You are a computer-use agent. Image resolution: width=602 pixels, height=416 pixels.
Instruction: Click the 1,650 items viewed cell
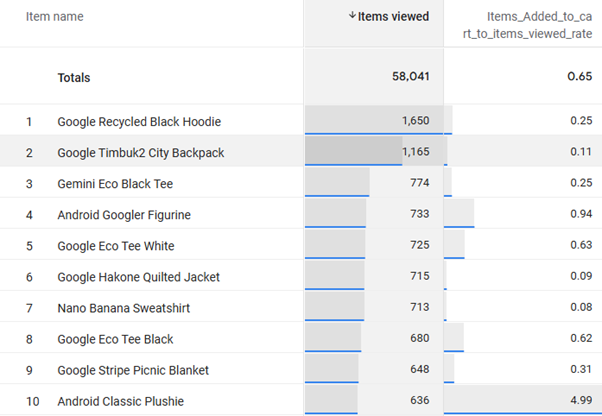tap(415, 122)
